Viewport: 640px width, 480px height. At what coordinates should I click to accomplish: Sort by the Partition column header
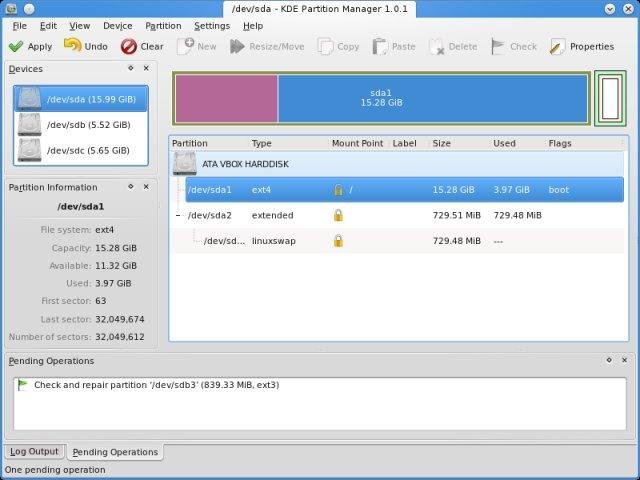pyautogui.click(x=190, y=143)
